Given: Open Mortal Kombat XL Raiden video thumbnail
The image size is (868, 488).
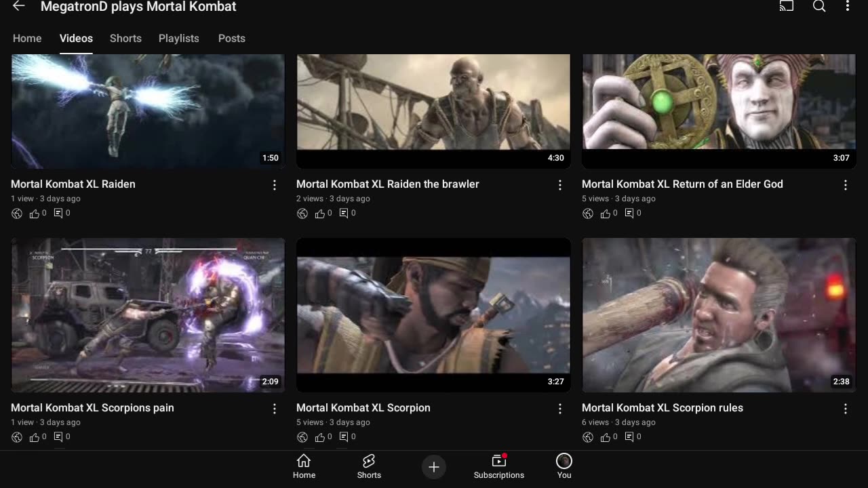Looking at the screenshot, I should 148,111.
